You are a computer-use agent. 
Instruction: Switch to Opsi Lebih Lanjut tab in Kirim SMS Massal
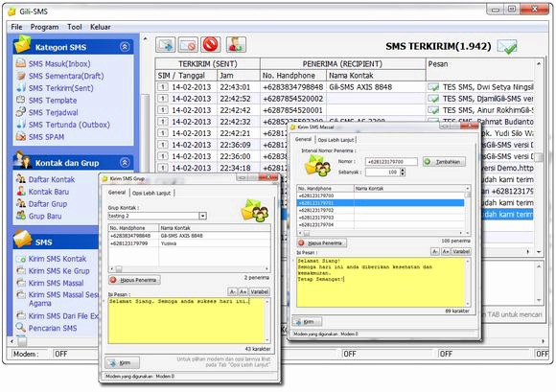pyautogui.click(x=336, y=140)
